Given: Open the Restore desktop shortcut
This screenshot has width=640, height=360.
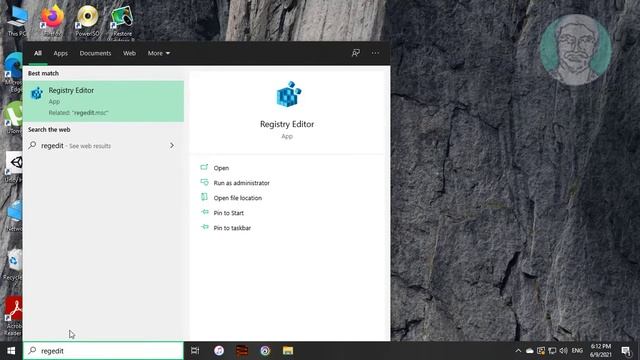Looking at the screenshot, I should pos(122,21).
